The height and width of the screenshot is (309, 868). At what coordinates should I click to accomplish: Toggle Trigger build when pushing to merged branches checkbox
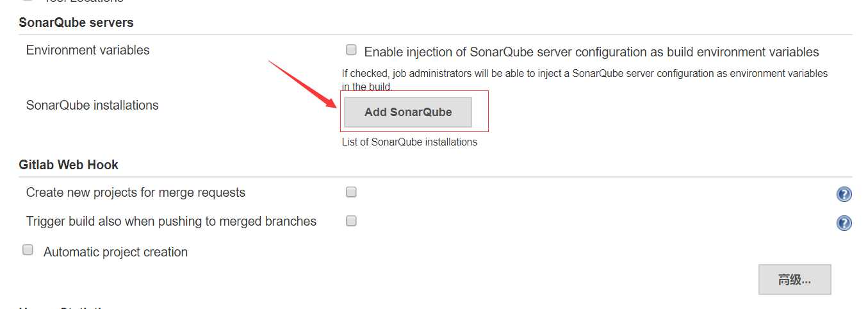[x=351, y=221]
